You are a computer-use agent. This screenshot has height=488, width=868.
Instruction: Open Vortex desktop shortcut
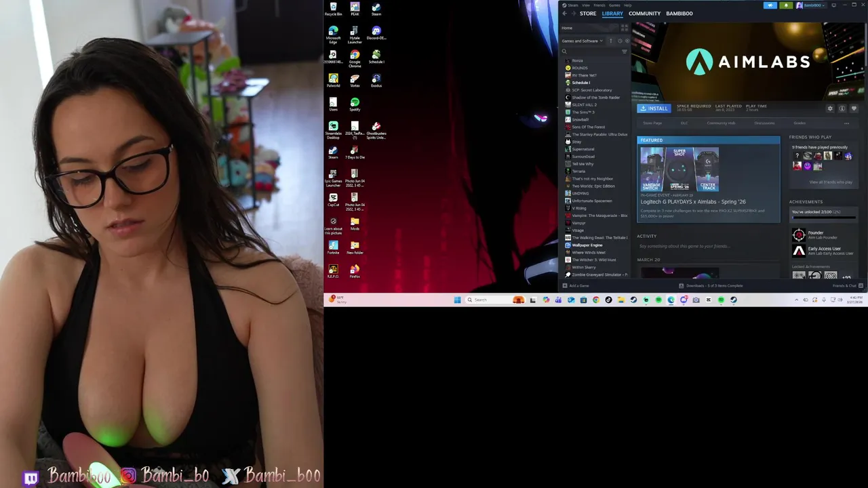355,81
